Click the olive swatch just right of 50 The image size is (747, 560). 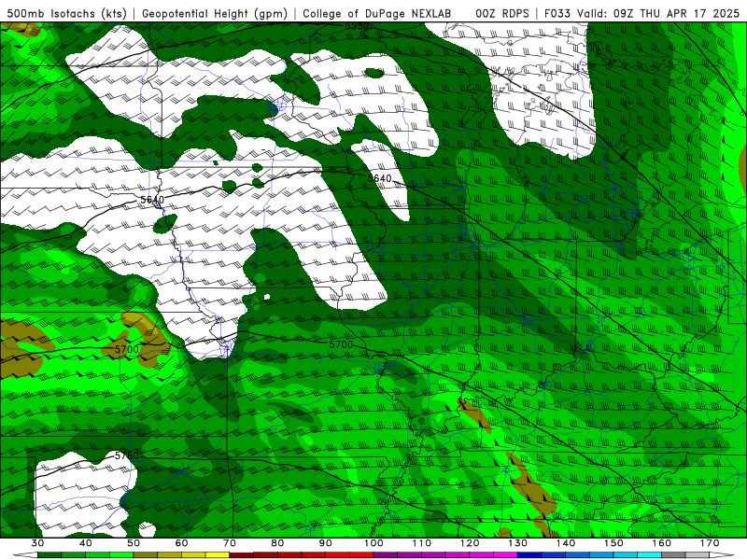click(146, 555)
